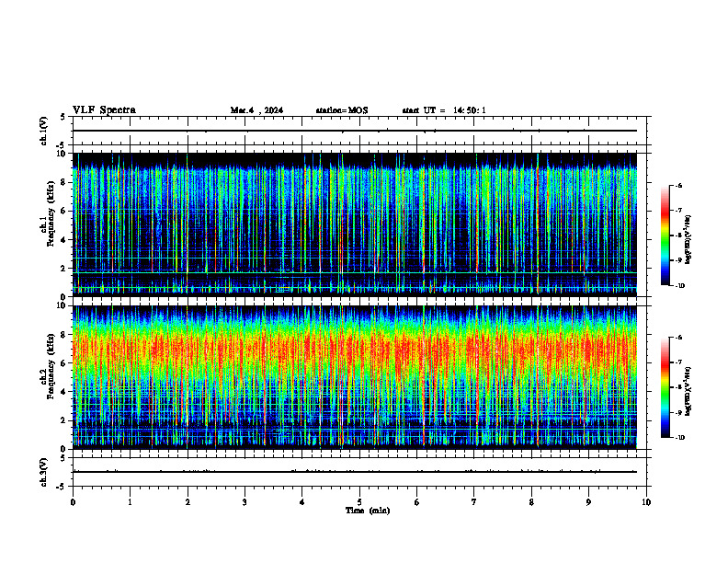Click the "4" kHz tick on ch.1 axis
Screen dimensions: 728x563
[64, 240]
